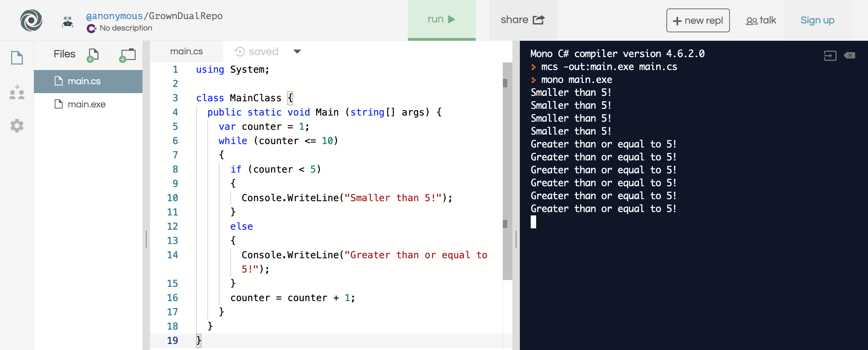Select main.cs in the file tree

pos(88,81)
